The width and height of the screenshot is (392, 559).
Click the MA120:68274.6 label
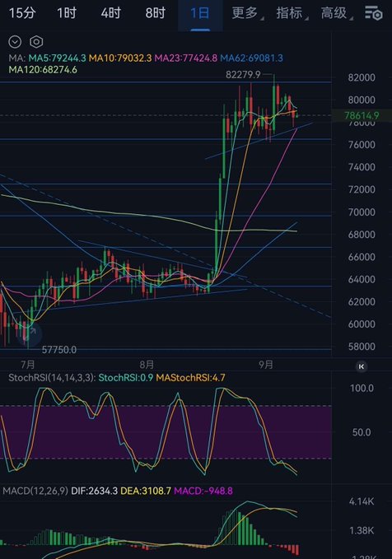[43, 69]
